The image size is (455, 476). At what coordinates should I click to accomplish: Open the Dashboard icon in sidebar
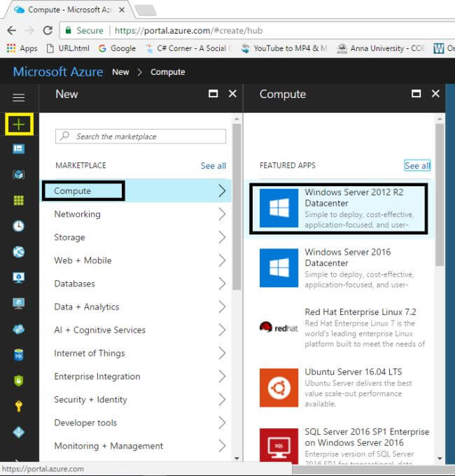click(18, 148)
